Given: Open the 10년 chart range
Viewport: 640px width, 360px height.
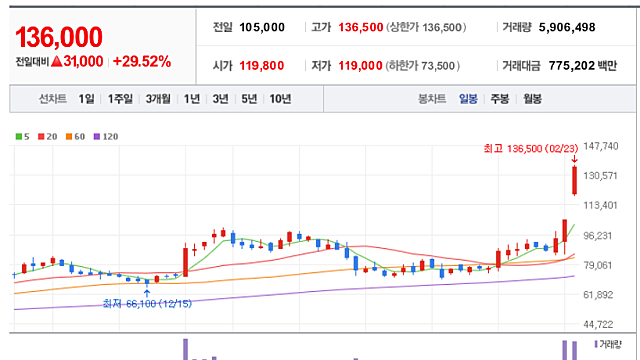Looking at the screenshot, I should tap(280, 99).
